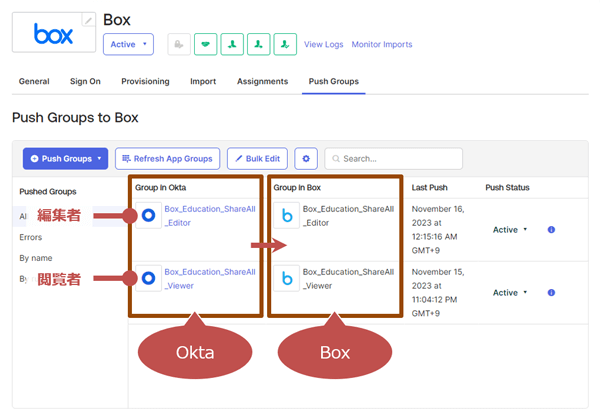Open Okta group Box_Education_ShareAll_Editor link
The width and height of the screenshot is (600, 420).
(x=210, y=216)
